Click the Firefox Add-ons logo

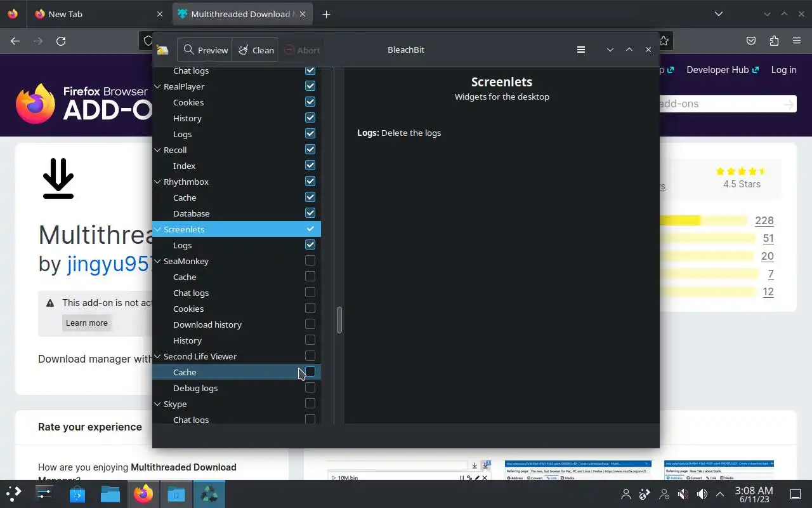coord(82,104)
